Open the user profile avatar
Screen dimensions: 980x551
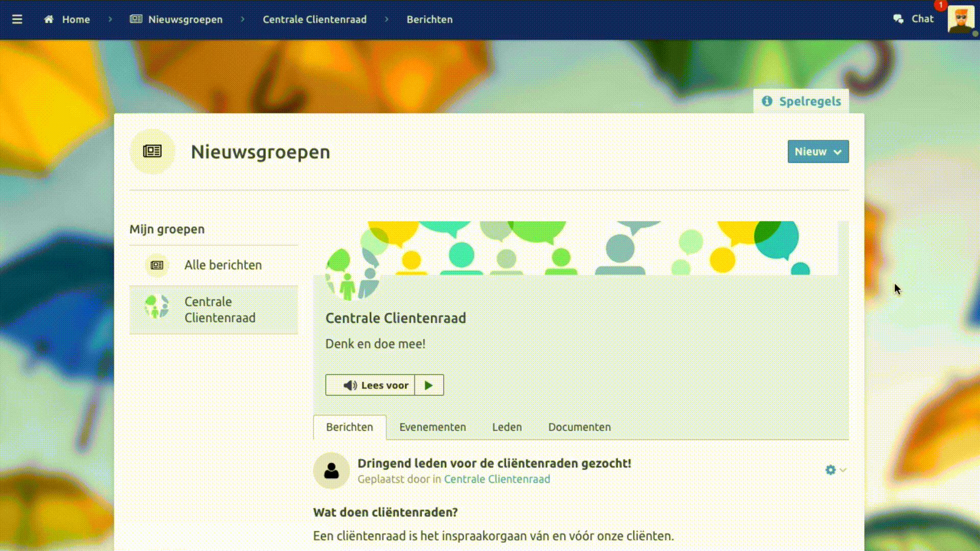pyautogui.click(x=961, y=19)
